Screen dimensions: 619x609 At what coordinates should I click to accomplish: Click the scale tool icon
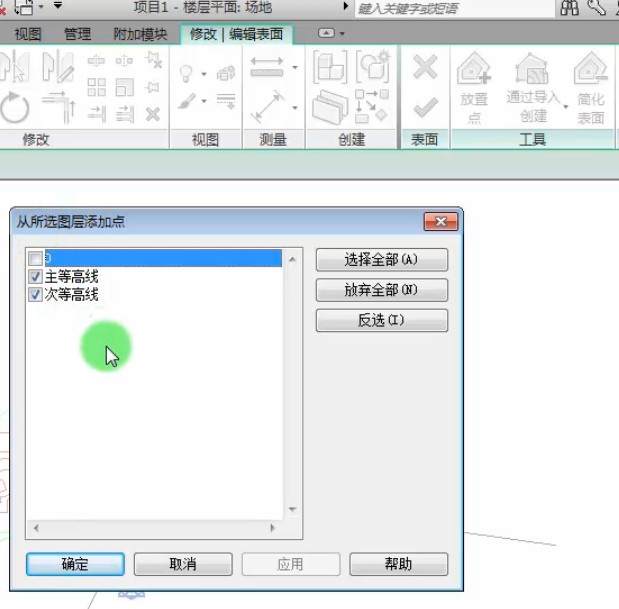tap(124, 87)
